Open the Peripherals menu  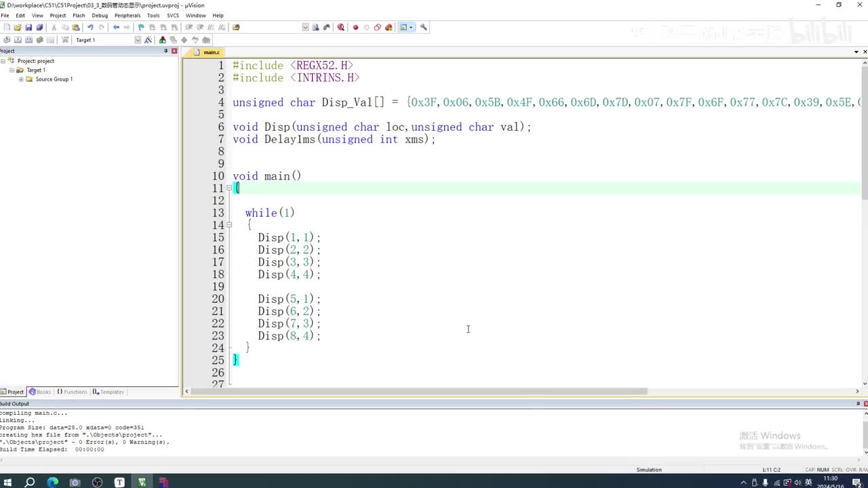(x=127, y=16)
